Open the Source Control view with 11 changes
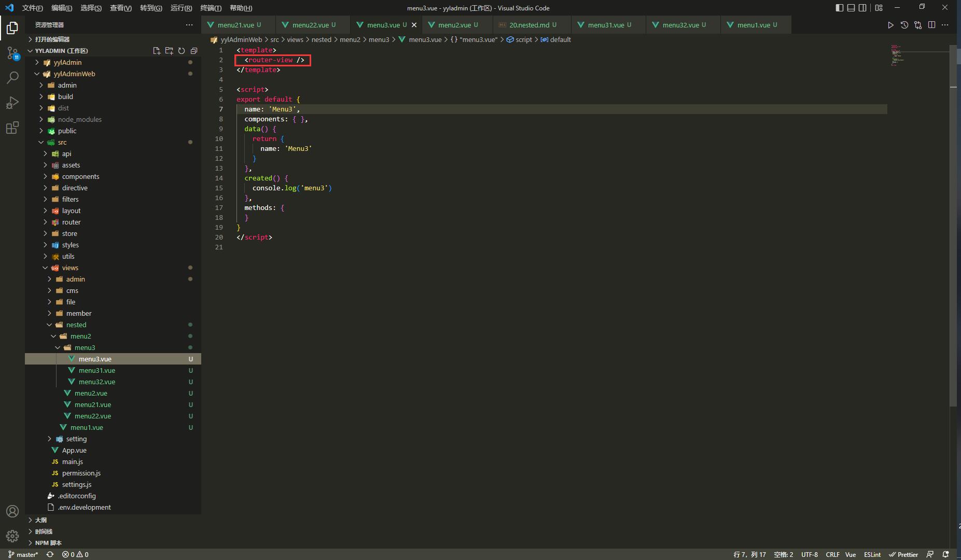Image resolution: width=961 pixels, height=560 pixels. click(x=12, y=52)
